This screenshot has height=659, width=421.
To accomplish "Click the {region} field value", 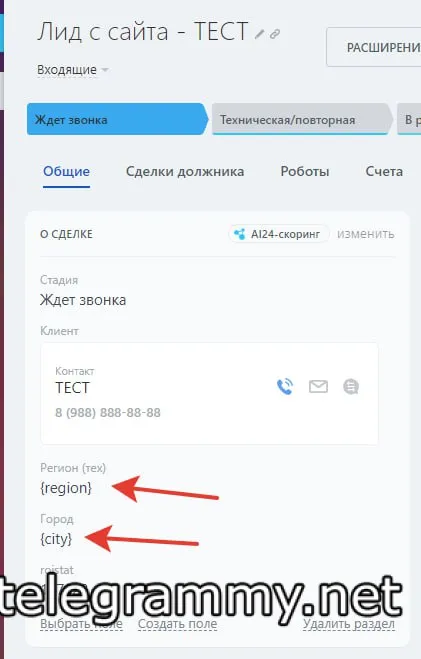I will (66, 488).
